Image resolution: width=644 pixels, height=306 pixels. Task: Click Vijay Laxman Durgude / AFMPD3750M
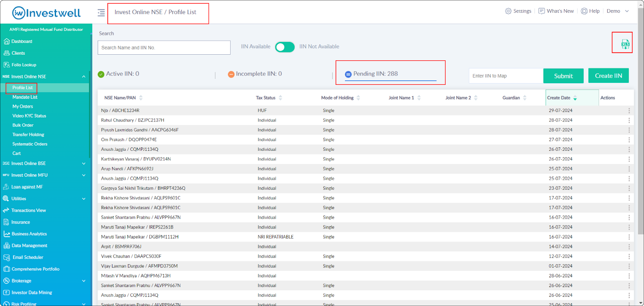tap(139, 266)
